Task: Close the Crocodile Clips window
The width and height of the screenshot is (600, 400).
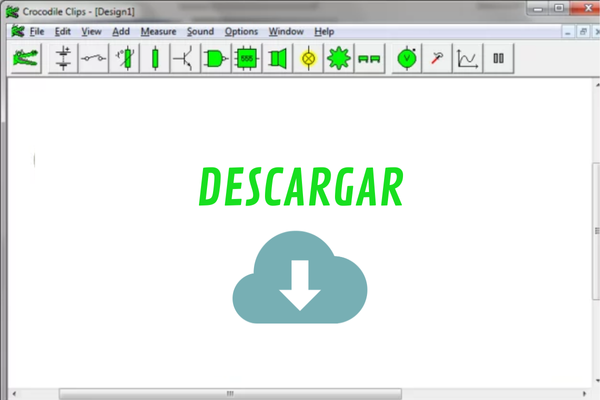Action: [x=585, y=8]
